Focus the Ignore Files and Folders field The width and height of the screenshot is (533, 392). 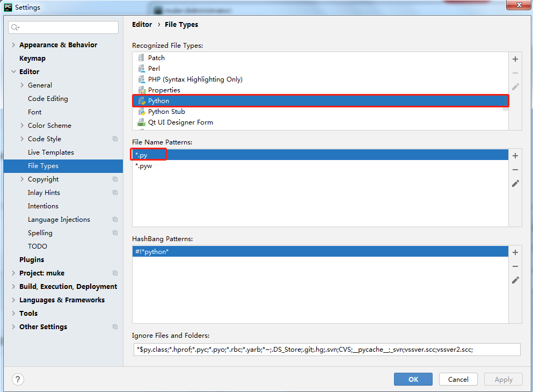point(326,350)
